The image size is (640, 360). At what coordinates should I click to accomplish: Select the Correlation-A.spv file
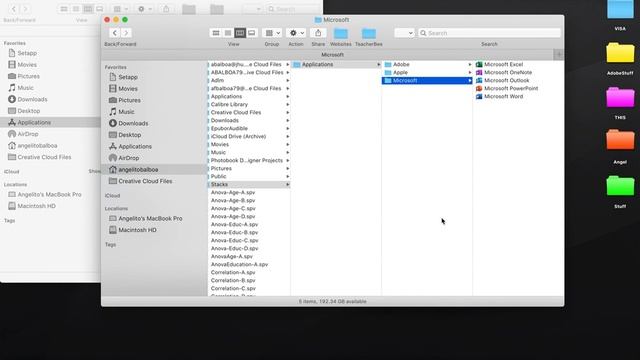coord(233,272)
